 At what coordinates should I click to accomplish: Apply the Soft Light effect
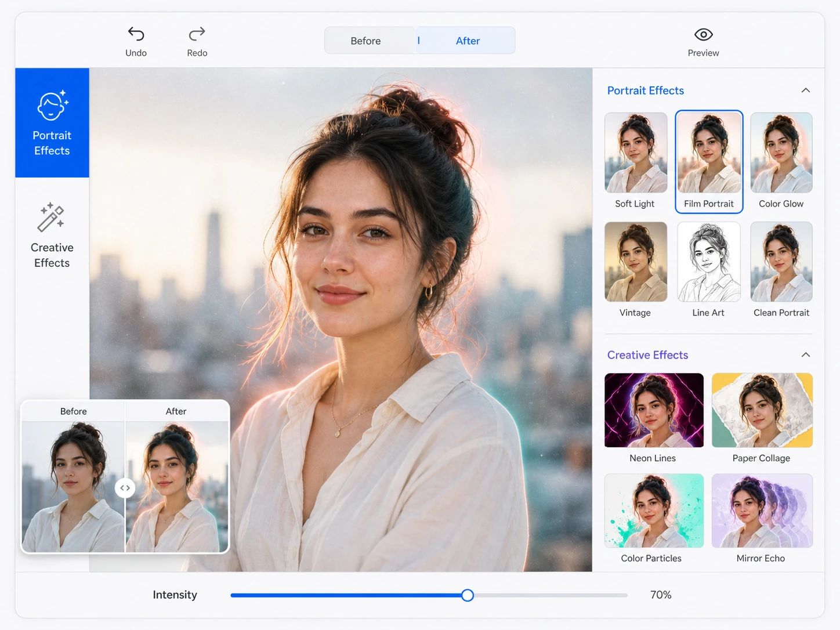[635, 161]
